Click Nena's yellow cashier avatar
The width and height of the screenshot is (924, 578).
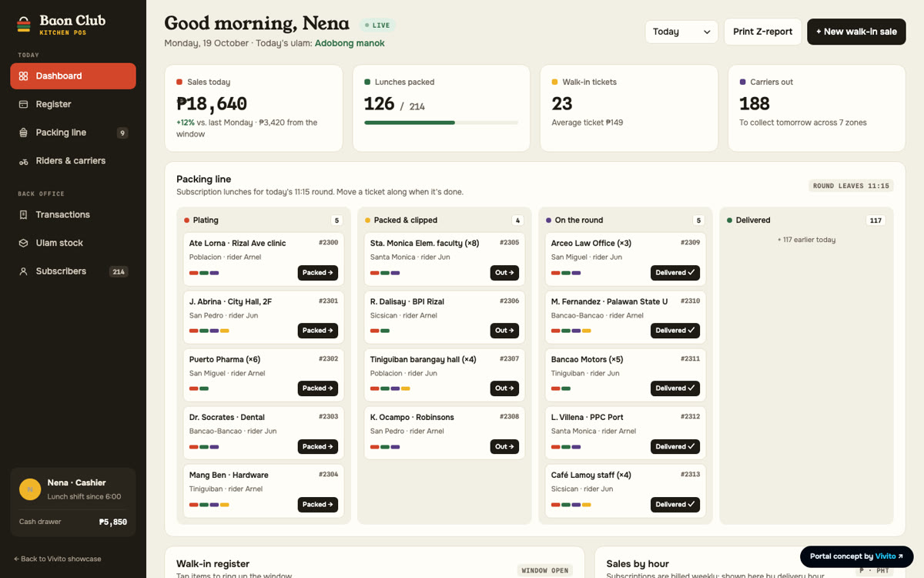pos(30,489)
